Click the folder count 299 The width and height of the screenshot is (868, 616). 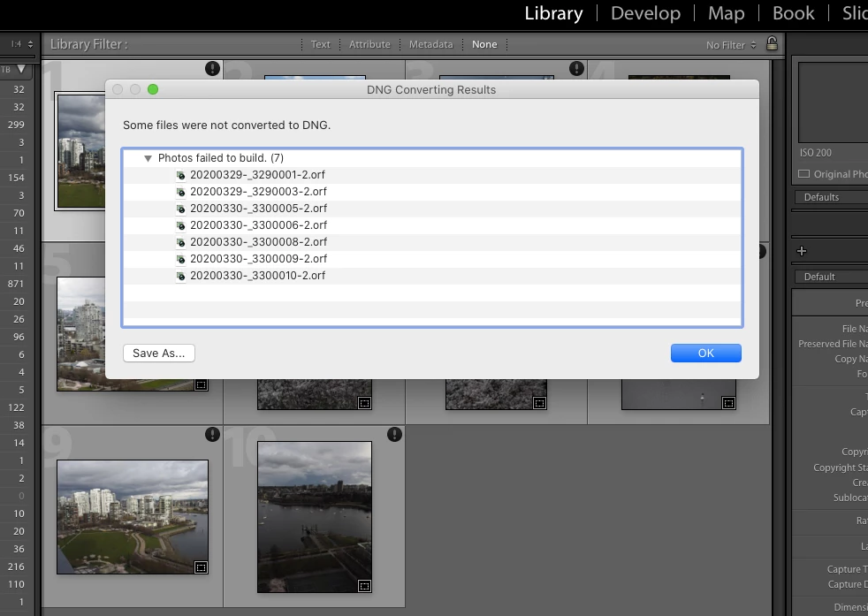point(16,125)
